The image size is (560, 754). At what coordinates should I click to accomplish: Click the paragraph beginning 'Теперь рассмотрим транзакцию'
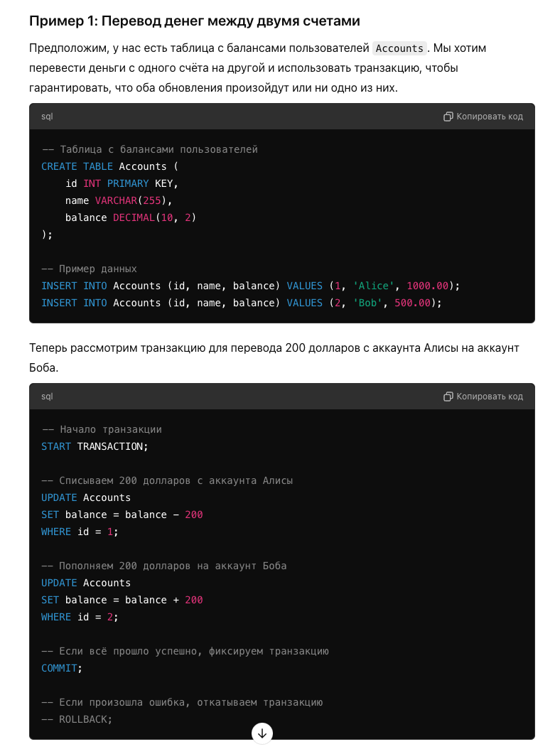coord(274,357)
